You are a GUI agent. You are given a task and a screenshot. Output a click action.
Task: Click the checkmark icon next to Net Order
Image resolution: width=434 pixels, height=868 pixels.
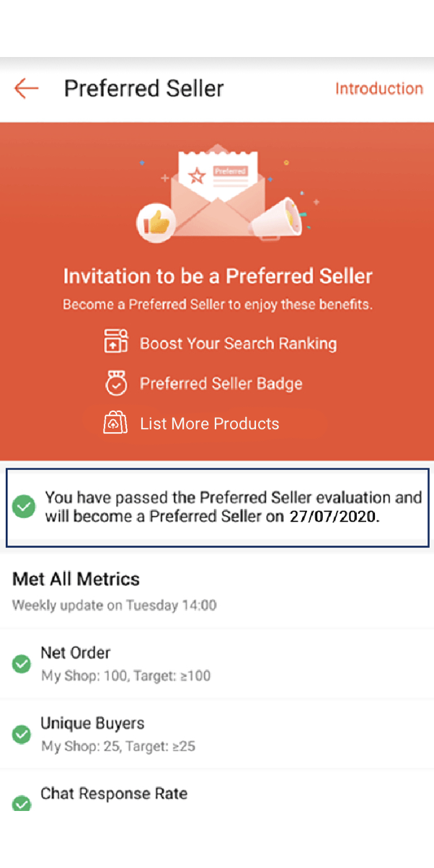coord(22,665)
